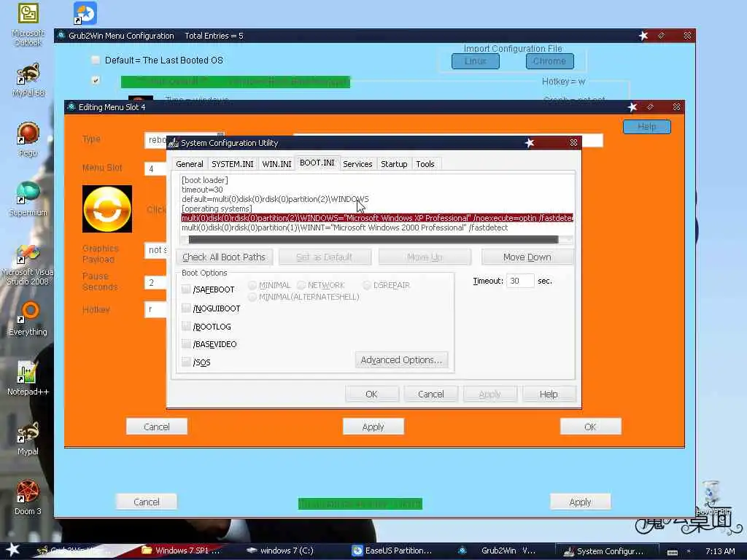Select the MINIMAL(ALTERNATESHELL) radio button

tap(252, 297)
